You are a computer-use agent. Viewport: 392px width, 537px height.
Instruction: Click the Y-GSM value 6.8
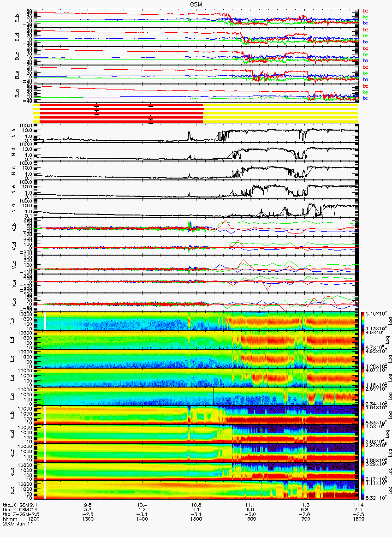[x=304, y=509]
